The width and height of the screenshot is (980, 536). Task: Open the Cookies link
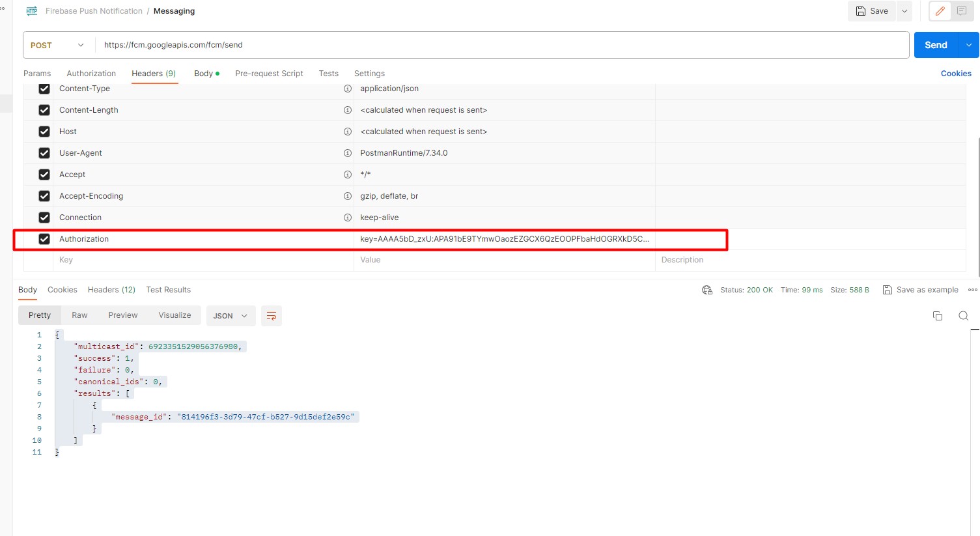click(955, 74)
